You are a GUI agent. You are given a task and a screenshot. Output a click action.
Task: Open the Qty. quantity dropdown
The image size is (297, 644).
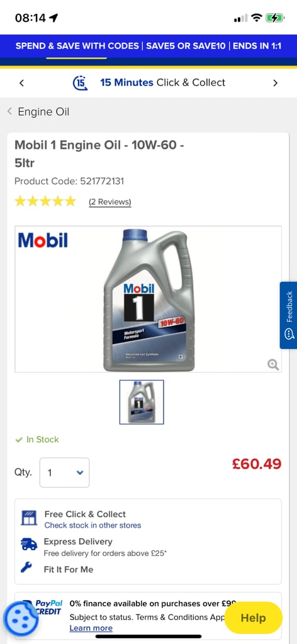point(64,473)
